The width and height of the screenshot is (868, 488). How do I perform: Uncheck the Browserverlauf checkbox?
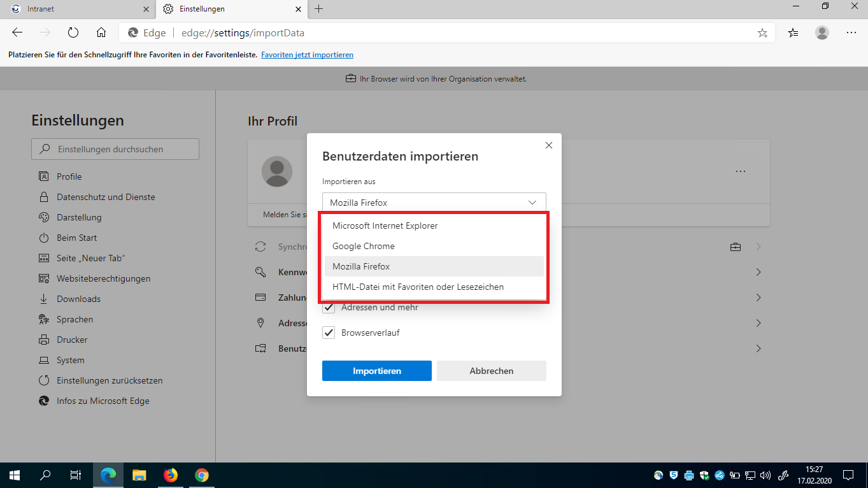[x=329, y=333]
